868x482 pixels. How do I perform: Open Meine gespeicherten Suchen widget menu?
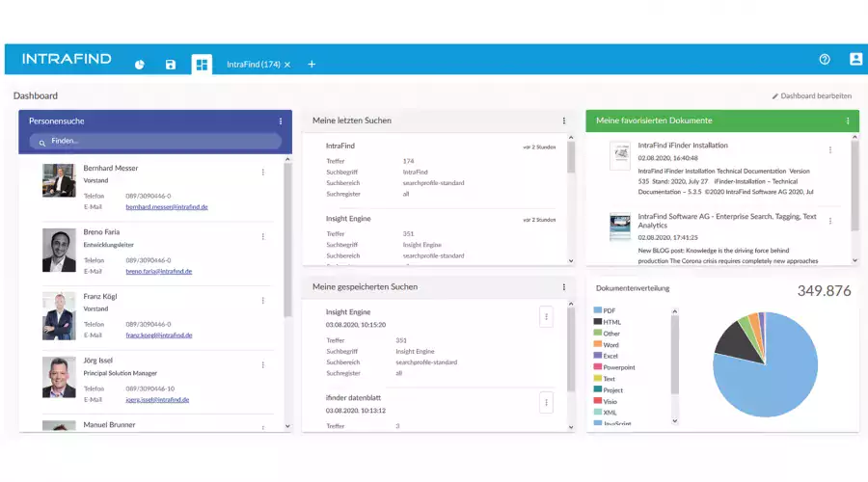point(564,287)
